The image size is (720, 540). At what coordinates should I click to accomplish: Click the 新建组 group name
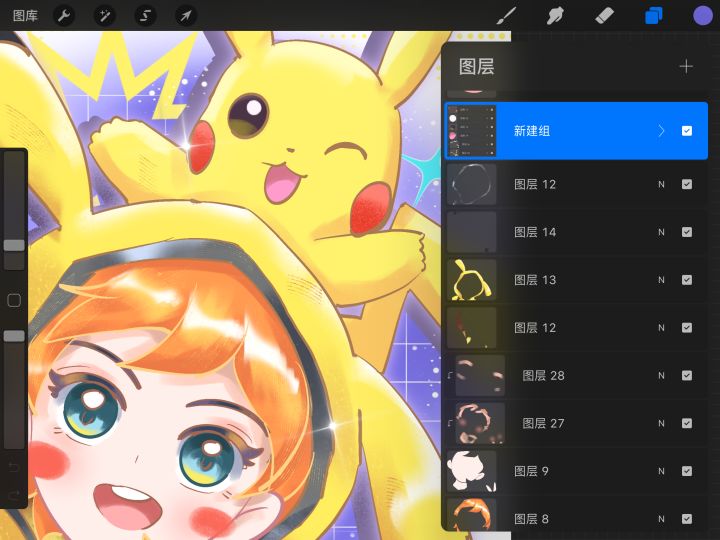pyautogui.click(x=532, y=131)
